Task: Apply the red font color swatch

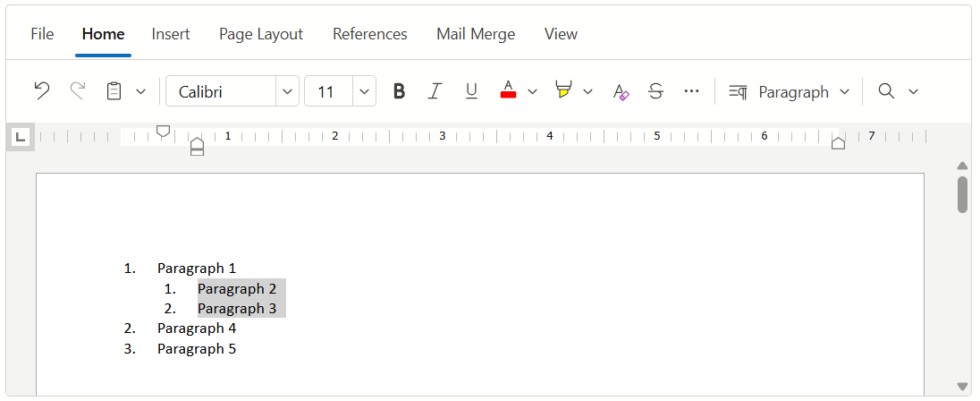Action: [x=508, y=91]
